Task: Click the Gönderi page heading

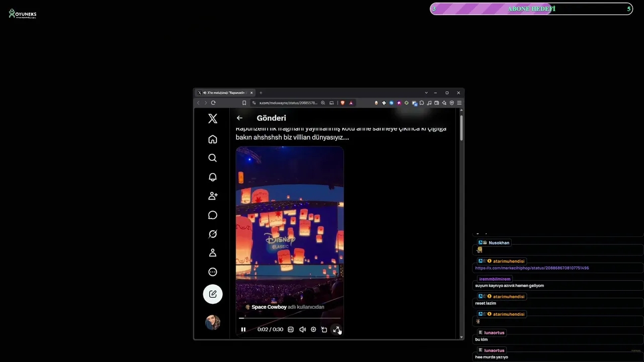Action: tap(271, 118)
